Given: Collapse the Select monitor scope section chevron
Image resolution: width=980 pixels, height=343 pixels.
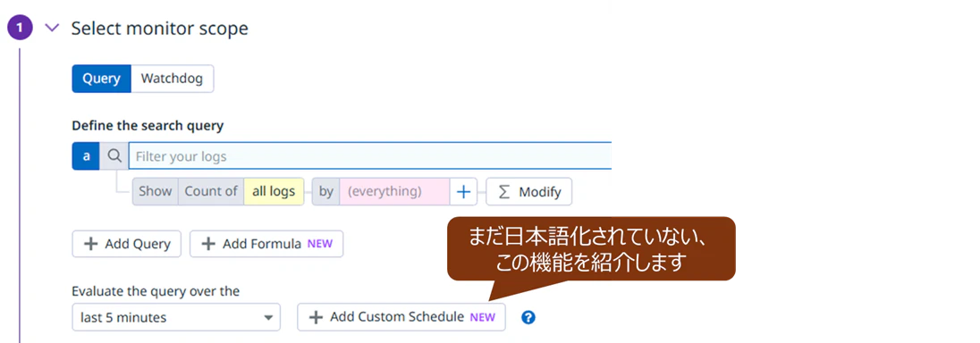Looking at the screenshot, I should (x=53, y=28).
